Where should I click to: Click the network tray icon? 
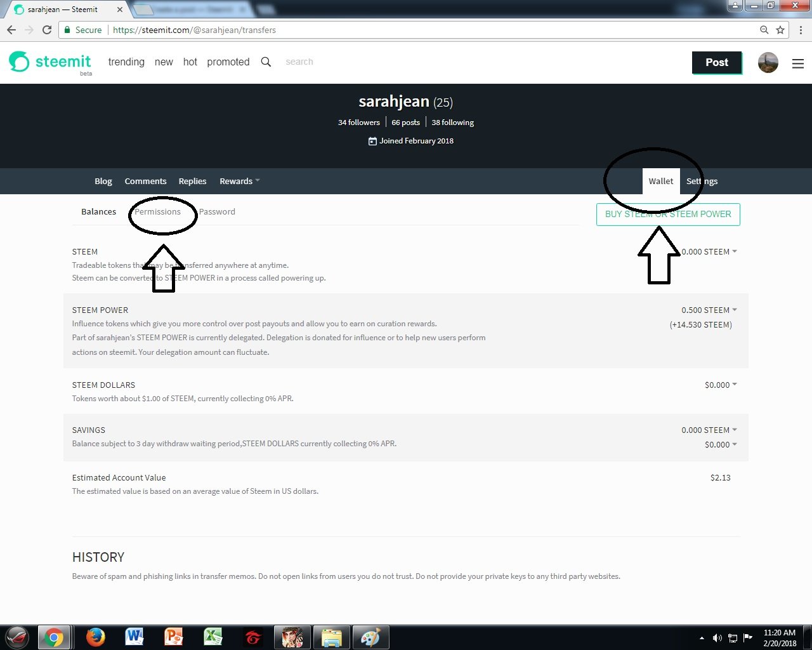733,638
